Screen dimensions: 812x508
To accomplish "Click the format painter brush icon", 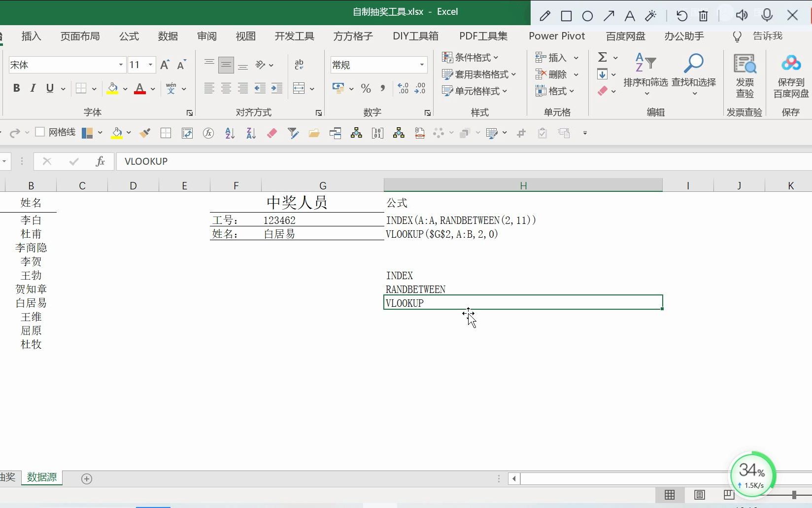I will (144, 133).
